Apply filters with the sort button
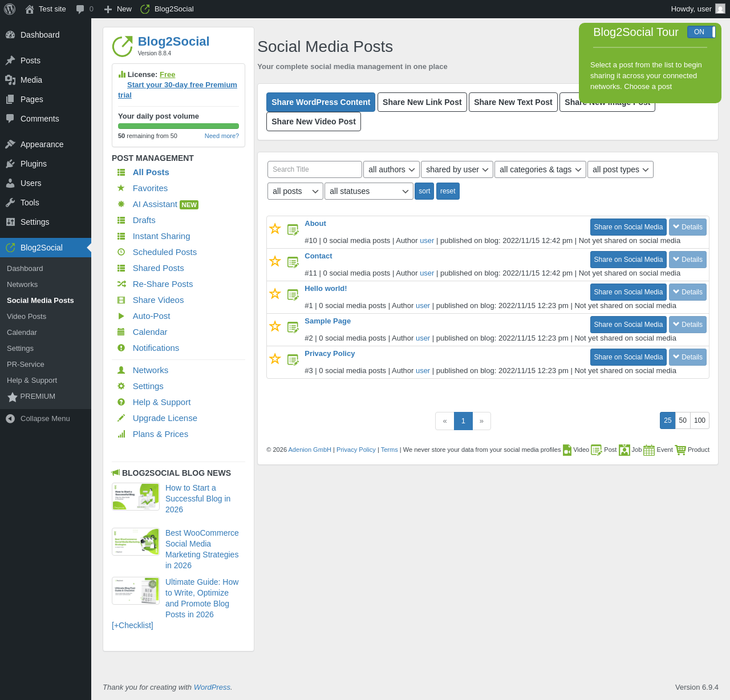 click(424, 191)
